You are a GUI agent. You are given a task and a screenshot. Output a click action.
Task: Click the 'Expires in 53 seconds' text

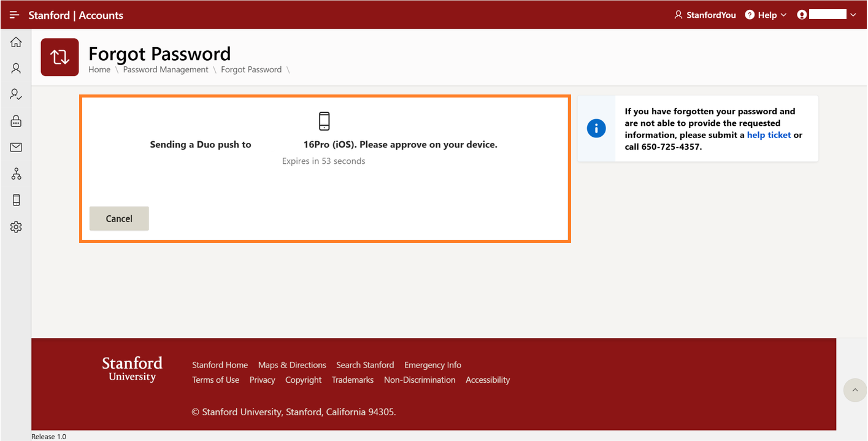(x=323, y=161)
